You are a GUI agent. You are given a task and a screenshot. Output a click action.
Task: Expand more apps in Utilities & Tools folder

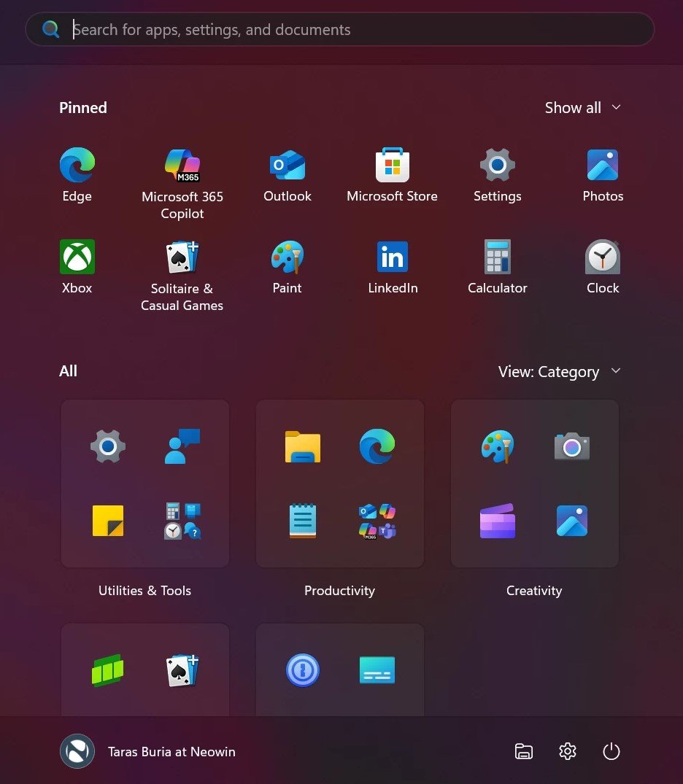(182, 521)
